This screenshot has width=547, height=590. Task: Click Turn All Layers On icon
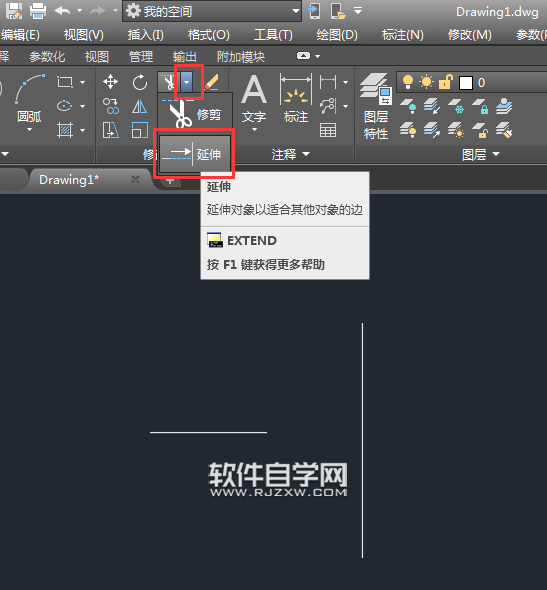point(408,130)
